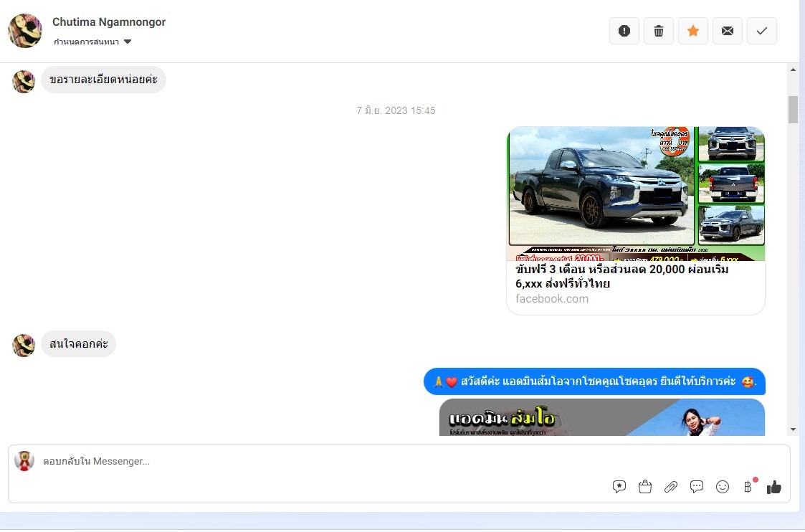Open the emoji smiley picker
Image resolution: width=805 pixels, height=532 pixels.
point(723,487)
